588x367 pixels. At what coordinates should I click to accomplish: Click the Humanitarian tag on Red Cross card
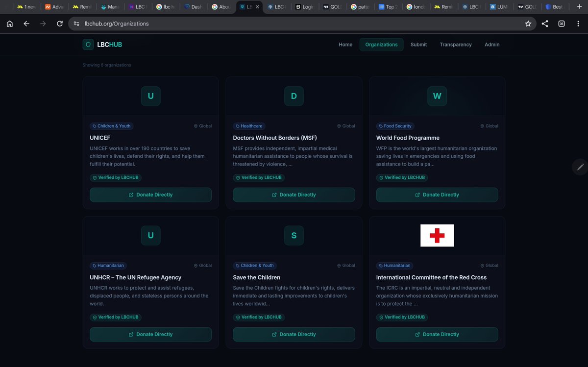click(x=394, y=266)
